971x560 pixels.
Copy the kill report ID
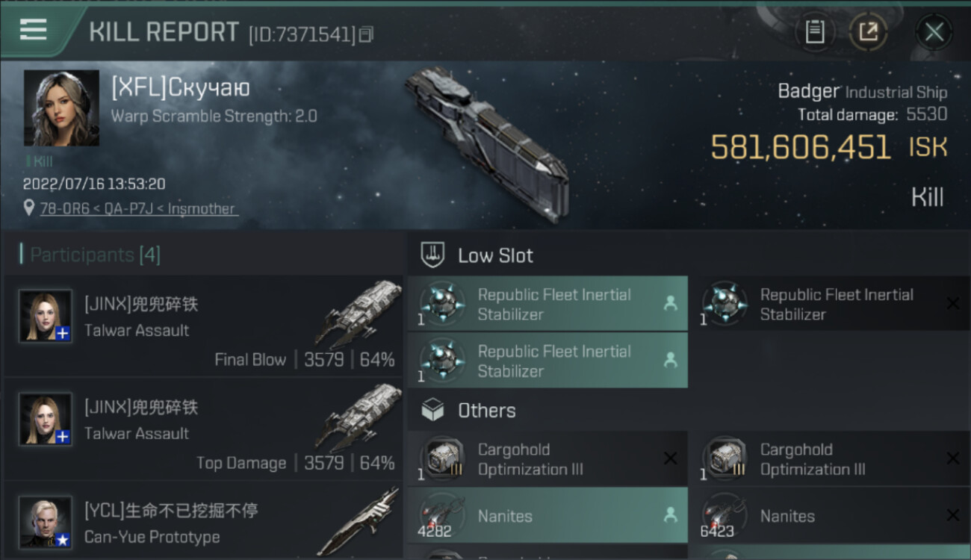[366, 34]
